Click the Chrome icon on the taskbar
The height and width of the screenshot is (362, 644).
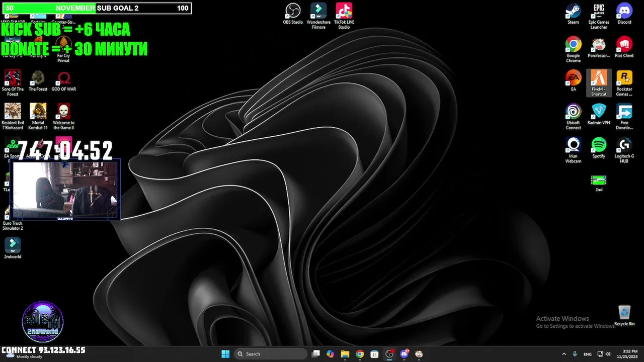[360, 354]
